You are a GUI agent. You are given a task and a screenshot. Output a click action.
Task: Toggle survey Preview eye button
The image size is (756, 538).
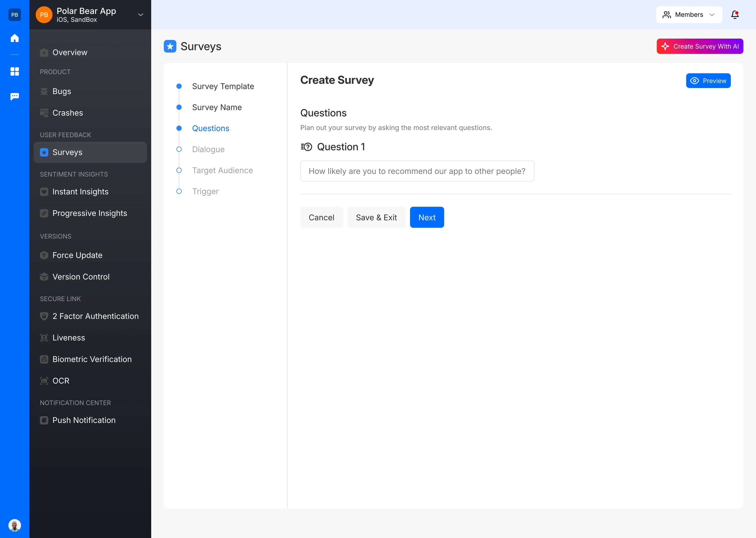[708, 81]
